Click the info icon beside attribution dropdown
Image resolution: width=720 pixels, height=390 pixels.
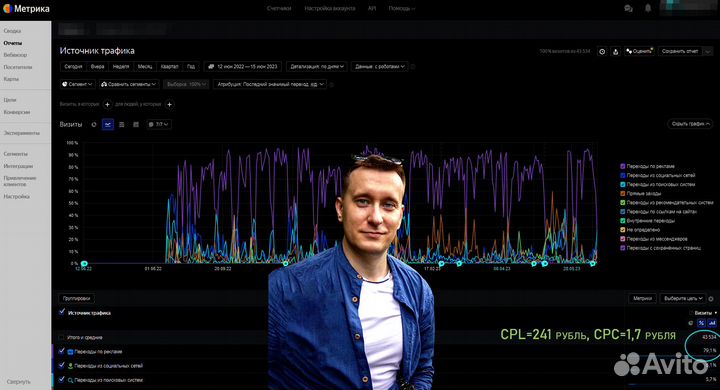click(x=332, y=85)
